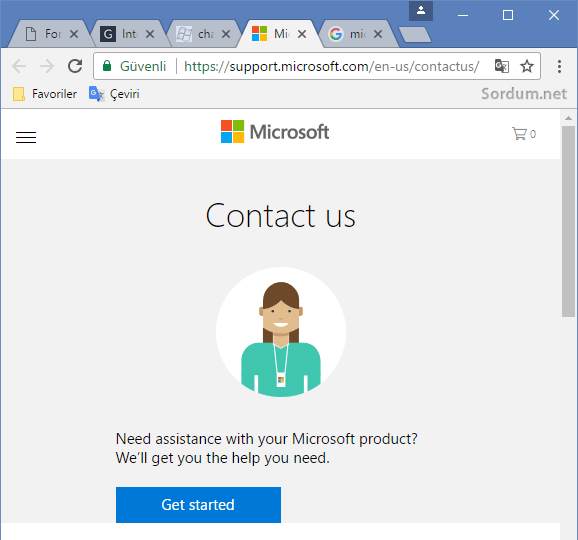Click the 'Güvenli' secure label
This screenshot has width=578, height=540.
pyautogui.click(x=143, y=66)
